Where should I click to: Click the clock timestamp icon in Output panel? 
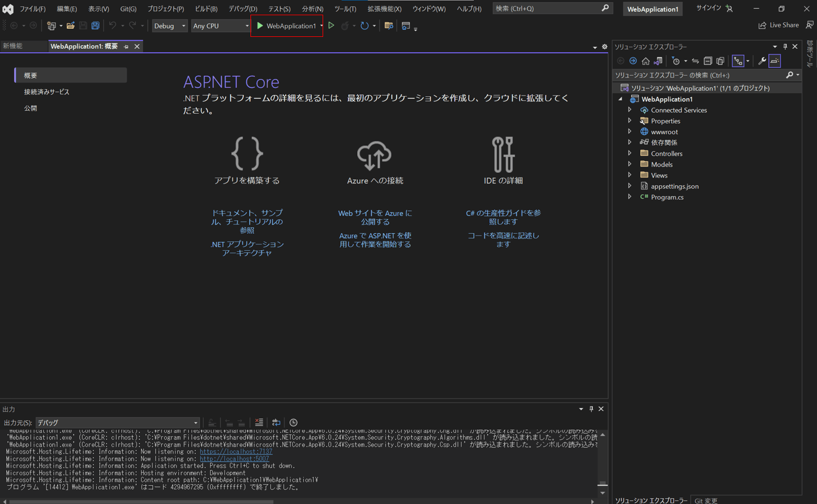293,423
